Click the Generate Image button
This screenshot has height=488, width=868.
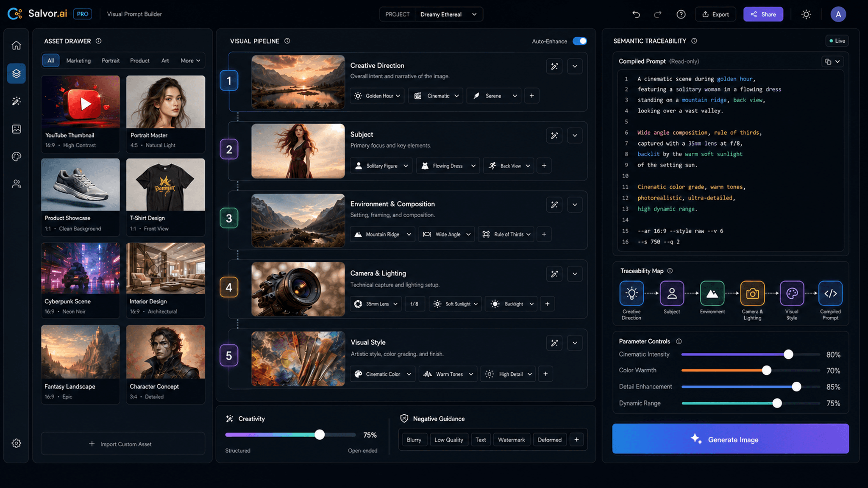click(730, 439)
